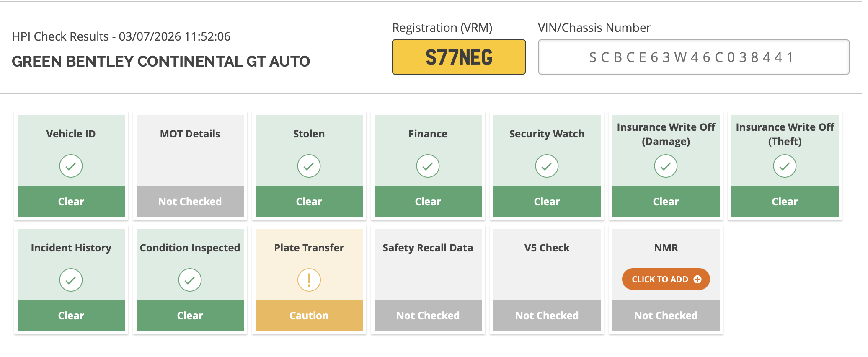
Task: Open the MOT Details tile
Action: tap(190, 166)
